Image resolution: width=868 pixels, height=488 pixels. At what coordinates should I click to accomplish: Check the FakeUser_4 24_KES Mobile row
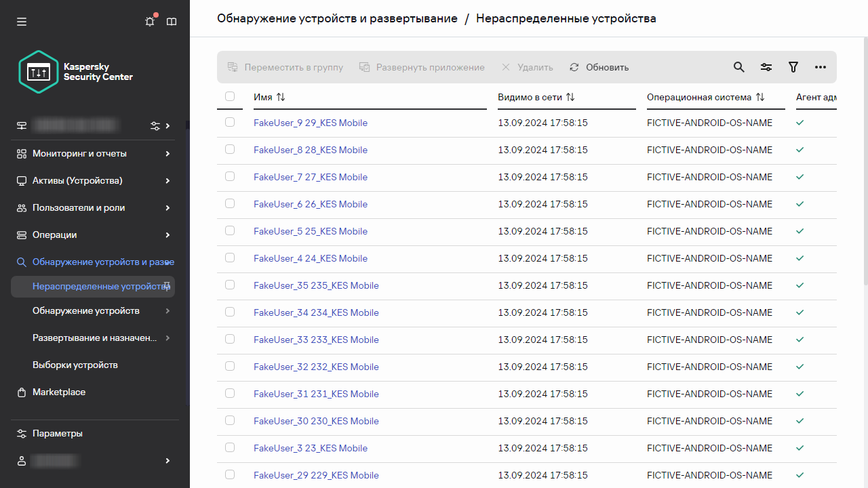coord(230,258)
